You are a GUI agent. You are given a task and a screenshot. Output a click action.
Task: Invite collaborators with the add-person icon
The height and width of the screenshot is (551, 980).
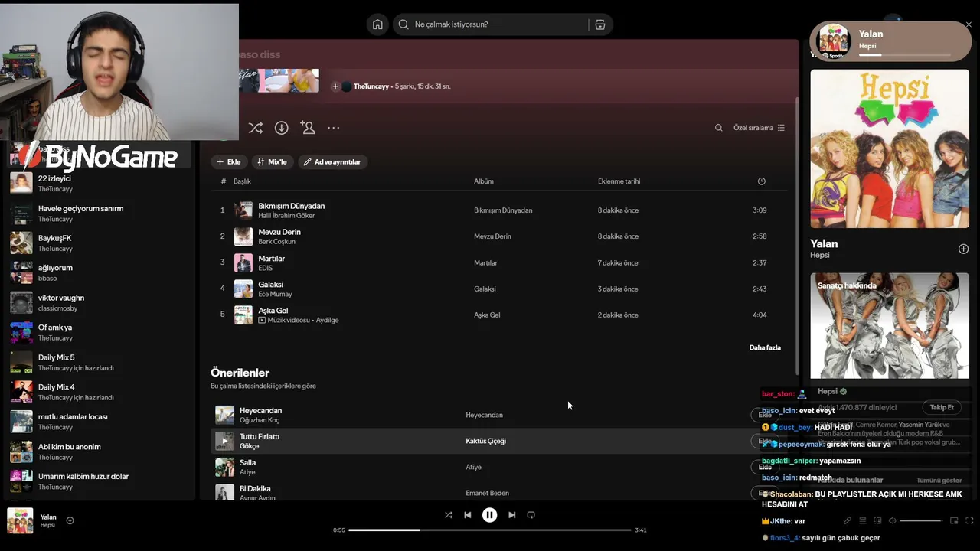(308, 128)
